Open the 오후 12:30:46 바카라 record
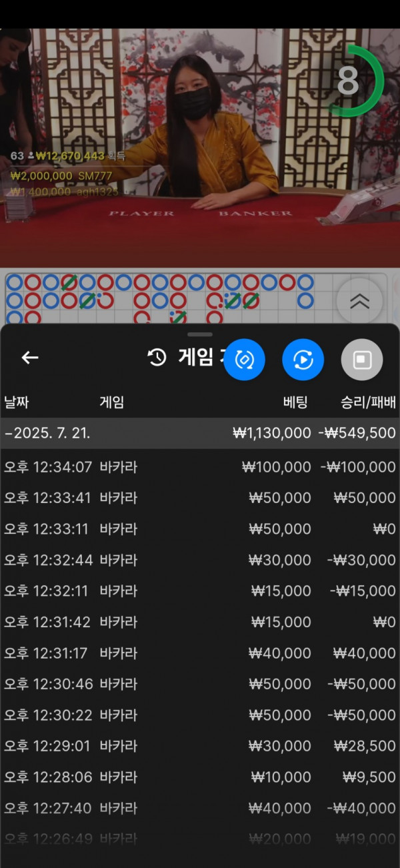The width and height of the screenshot is (400, 868). pyautogui.click(x=200, y=684)
